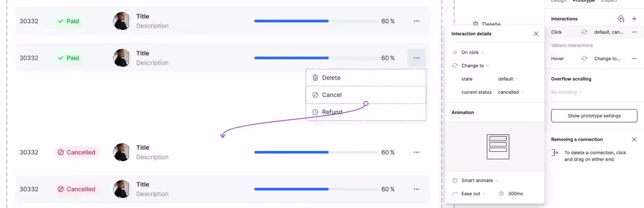Open the Smart animate dropdown
Image resolution: width=644 pixels, height=208 pixels.
(x=479, y=180)
